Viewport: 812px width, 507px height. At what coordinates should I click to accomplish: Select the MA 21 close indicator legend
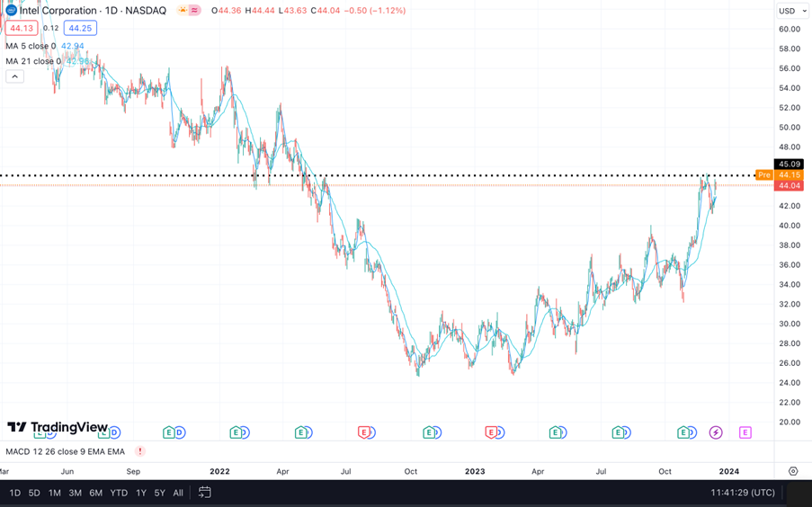33,61
